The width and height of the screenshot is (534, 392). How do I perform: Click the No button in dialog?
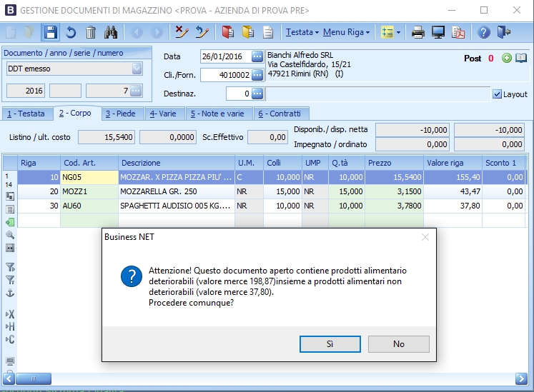click(x=398, y=344)
